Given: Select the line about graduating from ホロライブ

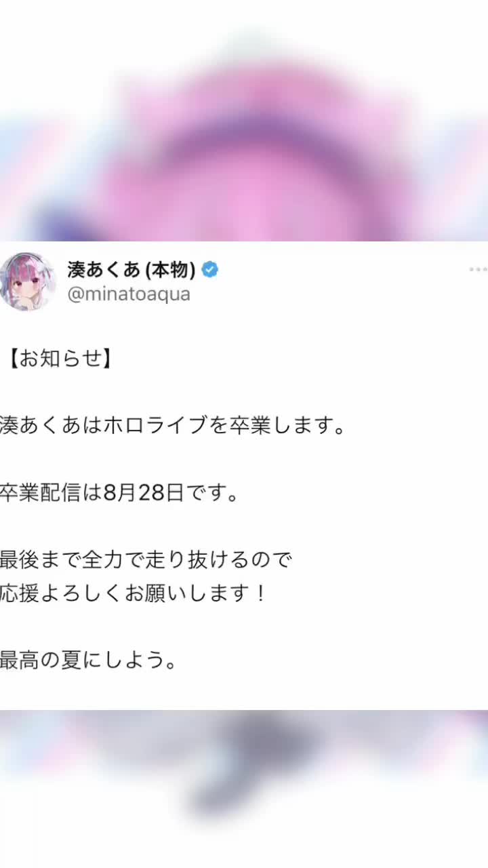Looking at the screenshot, I should coord(173,427).
